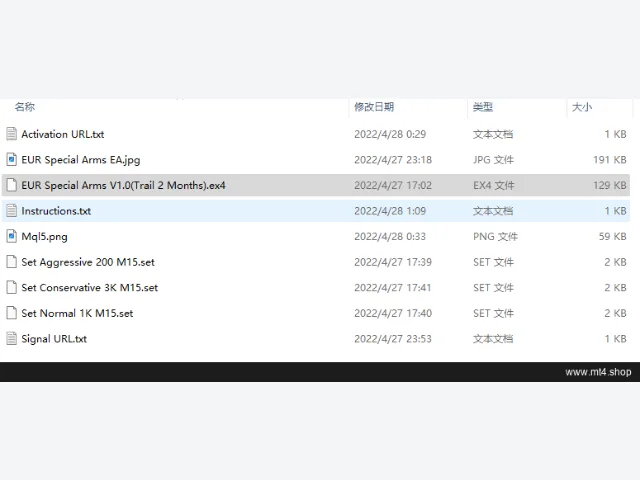Click the Signal URL.txt document icon
This screenshot has height=480, width=640.
[11, 339]
